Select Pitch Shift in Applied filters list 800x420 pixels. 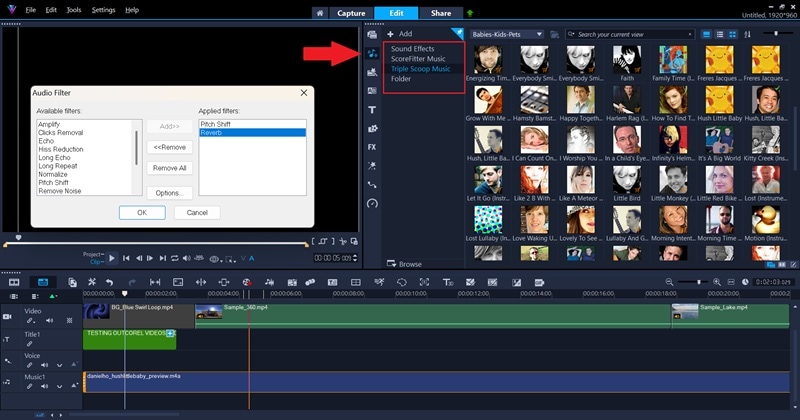coord(253,124)
